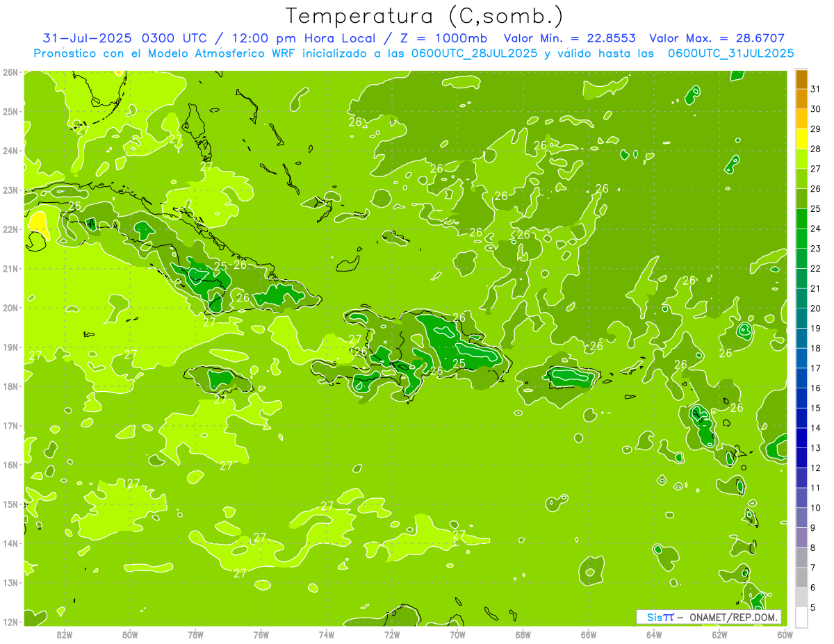Click the '26N' latitude axis label
Viewport: 834px width, 644px height.
pos(10,72)
